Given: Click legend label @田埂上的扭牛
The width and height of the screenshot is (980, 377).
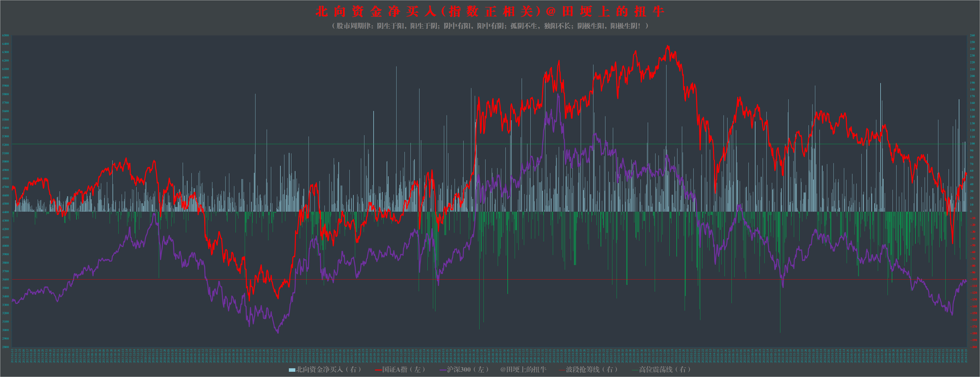Looking at the screenshot, I should pyautogui.click(x=523, y=369).
